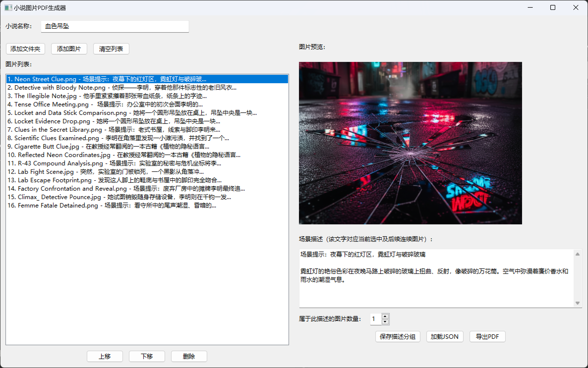The width and height of the screenshot is (588, 368).
Task: Click the 小说名称 text input field
Action: click(x=115, y=26)
